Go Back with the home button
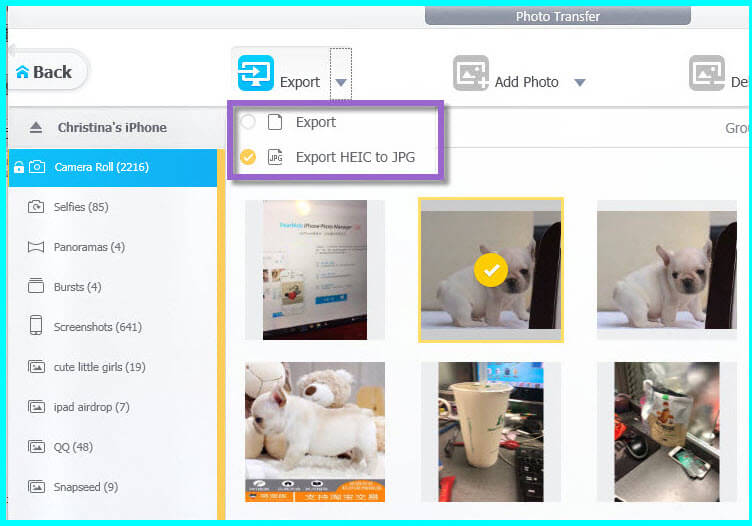The width and height of the screenshot is (752, 526). tap(49, 72)
